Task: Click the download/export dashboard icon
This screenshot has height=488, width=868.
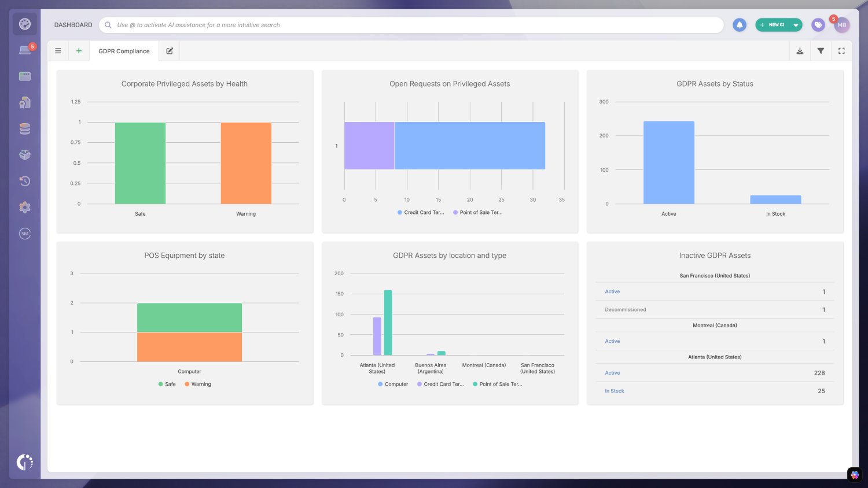Action: (x=800, y=50)
